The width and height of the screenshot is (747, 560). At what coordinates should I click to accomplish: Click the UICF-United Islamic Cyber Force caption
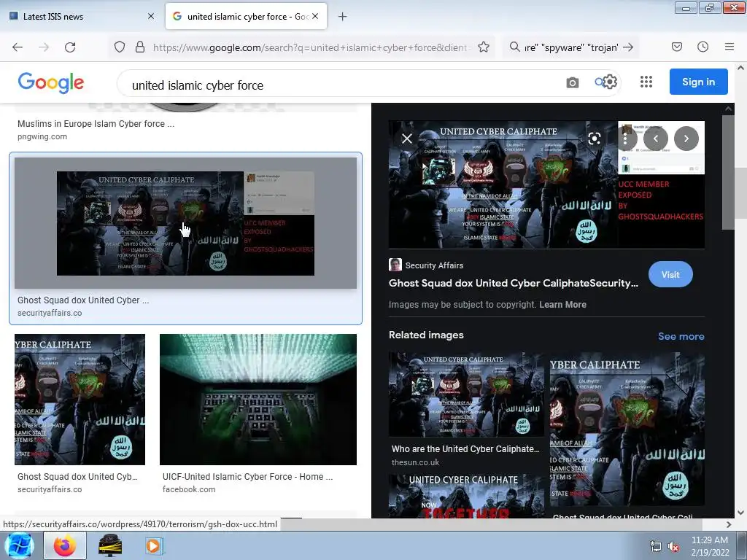[247, 477]
